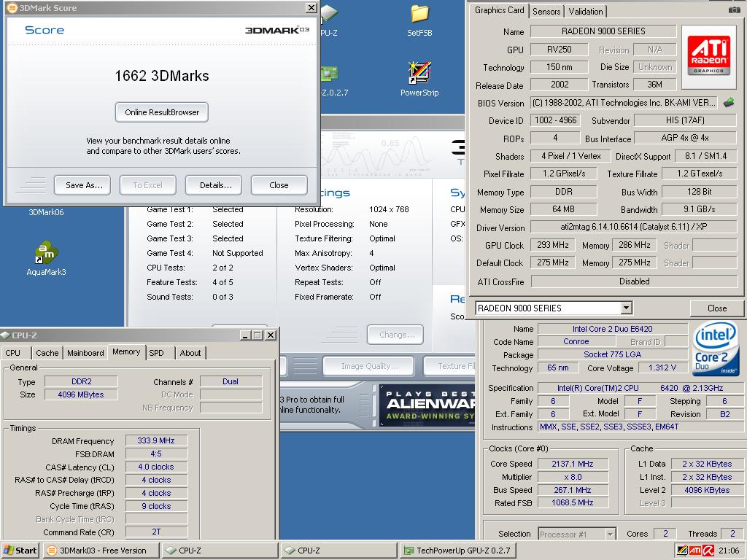Click the Core Speed value 2137.1 MHz

[573, 464]
